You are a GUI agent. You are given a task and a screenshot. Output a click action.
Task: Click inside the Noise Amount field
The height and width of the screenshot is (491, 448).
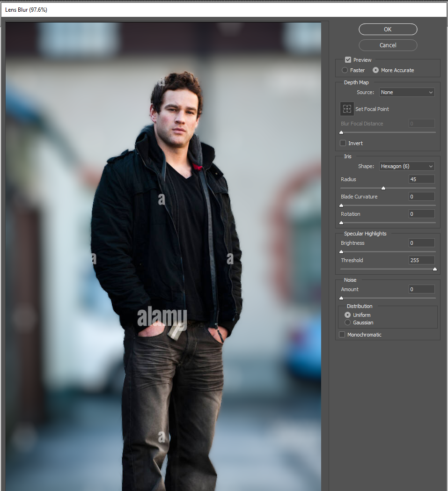[x=421, y=289]
